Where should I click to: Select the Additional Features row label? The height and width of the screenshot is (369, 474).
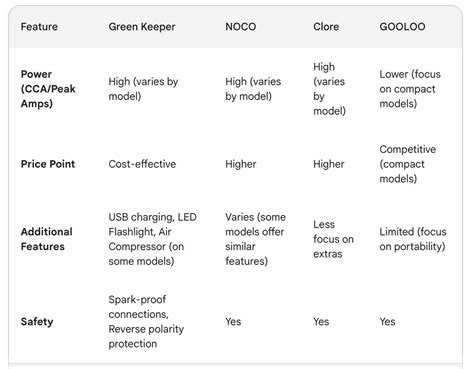tap(46, 239)
